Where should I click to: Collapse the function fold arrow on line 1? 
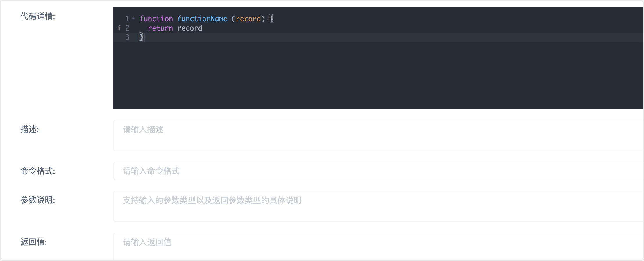click(133, 19)
